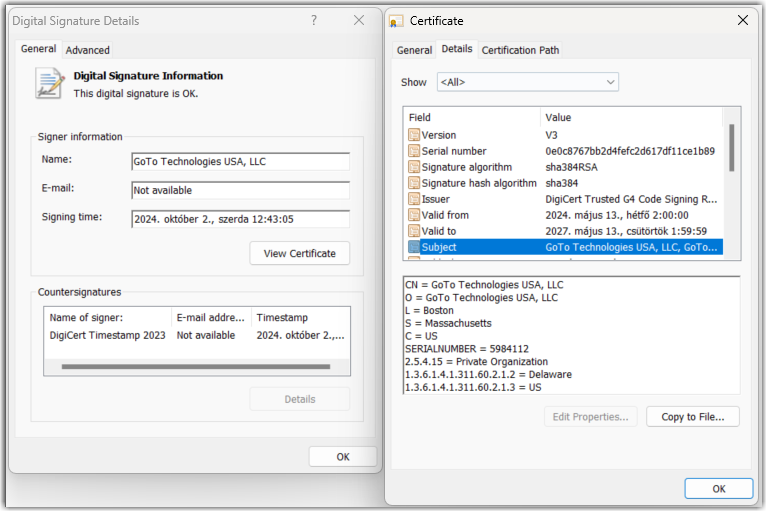Click the Digital Signature Information document icon
Screen dimensions: 767x512
pos(49,84)
